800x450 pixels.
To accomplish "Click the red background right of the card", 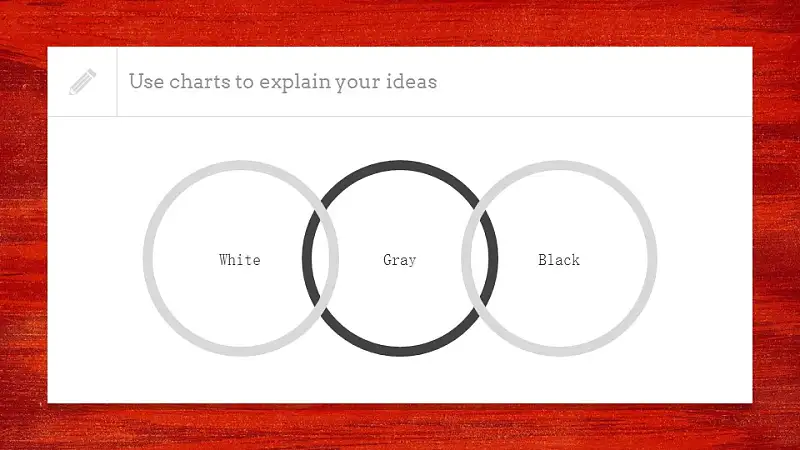I will pos(776,224).
